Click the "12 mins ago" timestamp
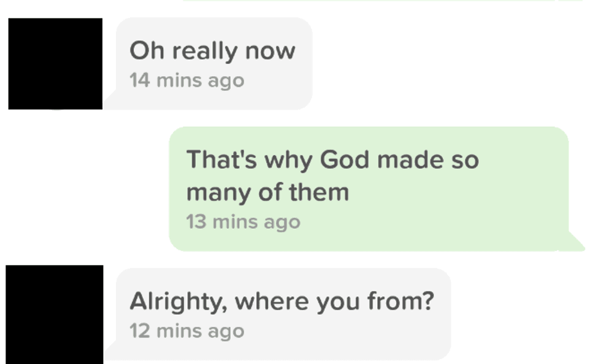The width and height of the screenshot is (601, 364). [x=186, y=331]
